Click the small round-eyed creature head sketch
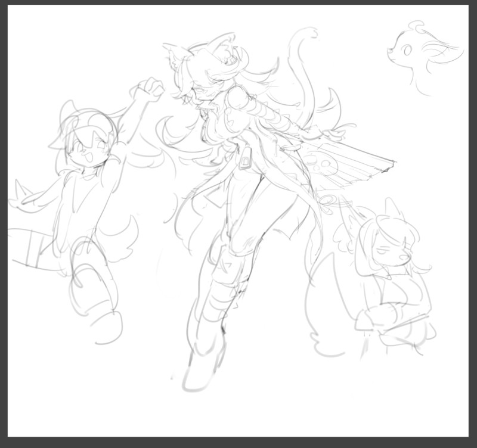 point(425,58)
